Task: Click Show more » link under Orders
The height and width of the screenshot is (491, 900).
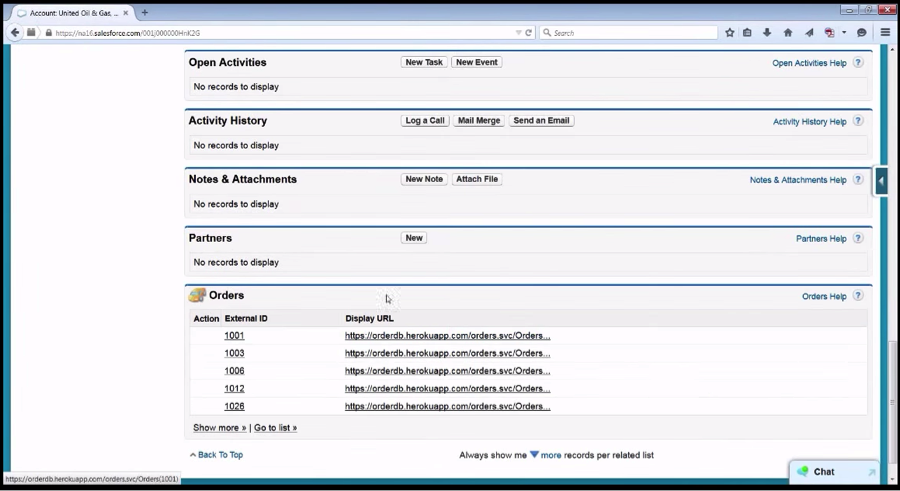Action: point(220,428)
